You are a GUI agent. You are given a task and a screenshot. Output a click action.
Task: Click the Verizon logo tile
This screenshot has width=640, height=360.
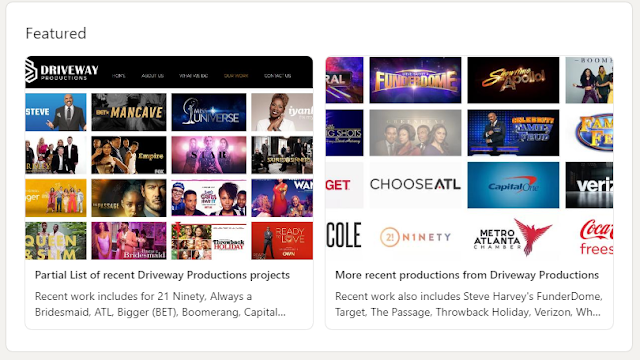click(589, 185)
